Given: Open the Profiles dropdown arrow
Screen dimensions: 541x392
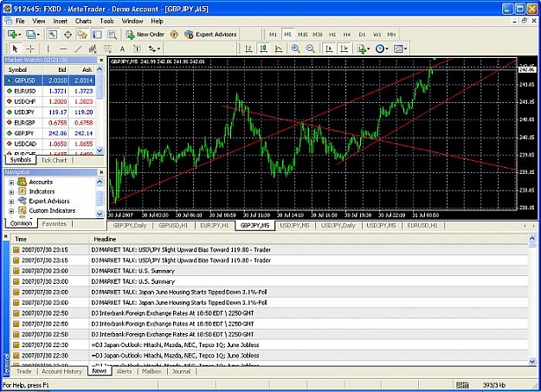Looking at the screenshot, I should click(x=37, y=35).
